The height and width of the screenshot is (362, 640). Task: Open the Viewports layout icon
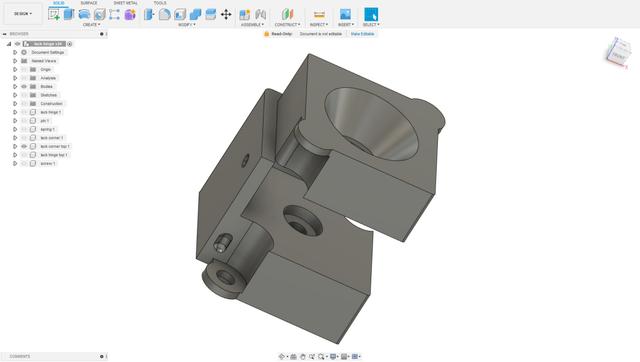355,357
